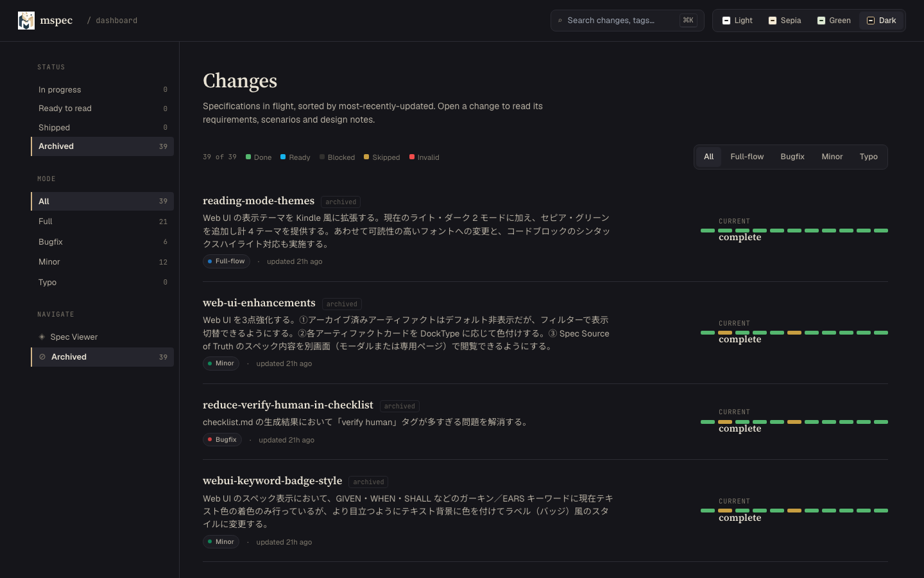Switch to Green theme
The height and width of the screenshot is (578, 924).
[834, 21]
